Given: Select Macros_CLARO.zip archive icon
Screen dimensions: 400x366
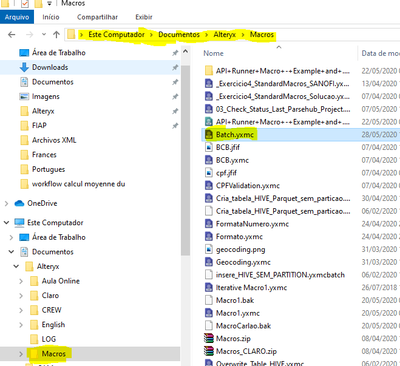Looking at the screenshot, I should (209, 351).
